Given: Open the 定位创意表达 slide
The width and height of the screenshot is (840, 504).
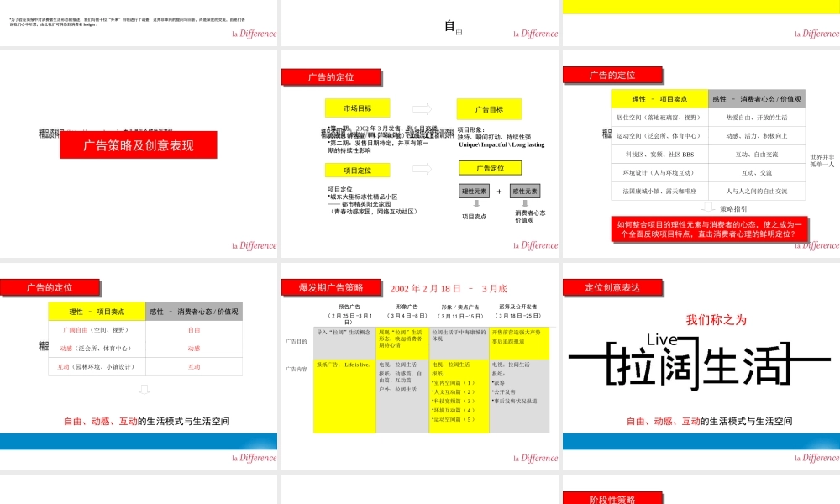Looking at the screenshot, I should click(701, 366).
